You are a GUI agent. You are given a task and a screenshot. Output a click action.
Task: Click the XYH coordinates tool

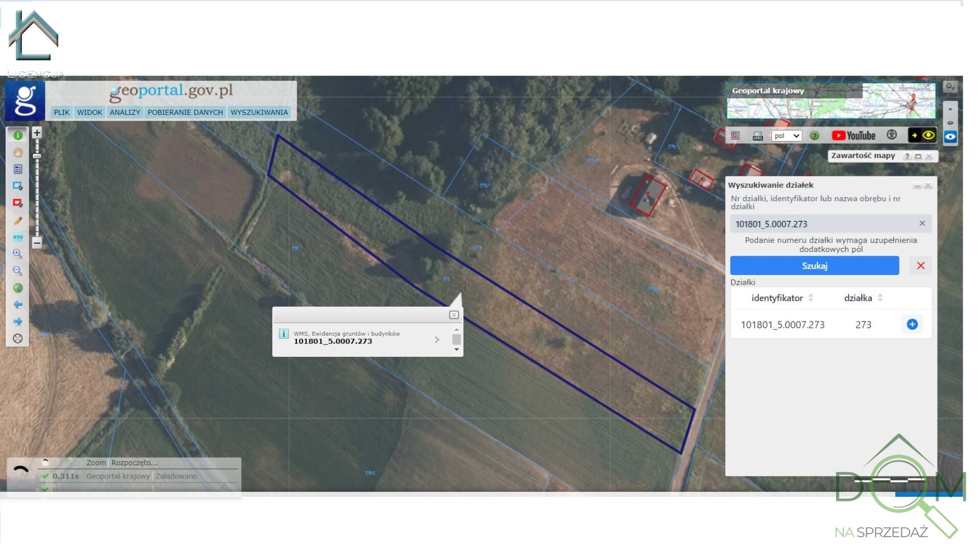click(x=18, y=237)
